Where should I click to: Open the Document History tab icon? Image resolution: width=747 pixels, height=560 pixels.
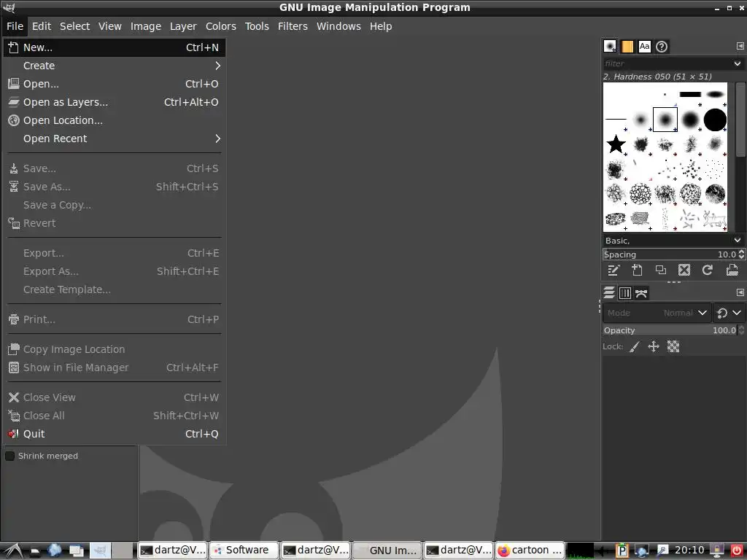click(x=662, y=46)
